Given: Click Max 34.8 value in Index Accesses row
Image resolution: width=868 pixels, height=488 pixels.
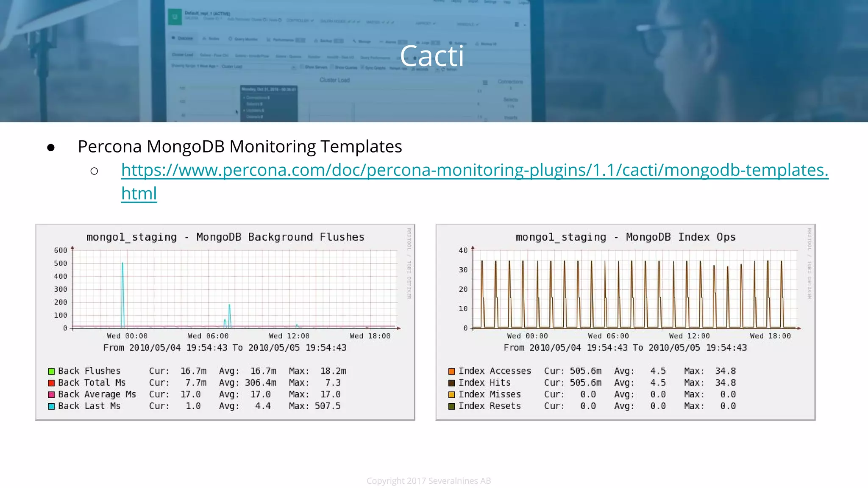Looking at the screenshot, I should 726,371.
